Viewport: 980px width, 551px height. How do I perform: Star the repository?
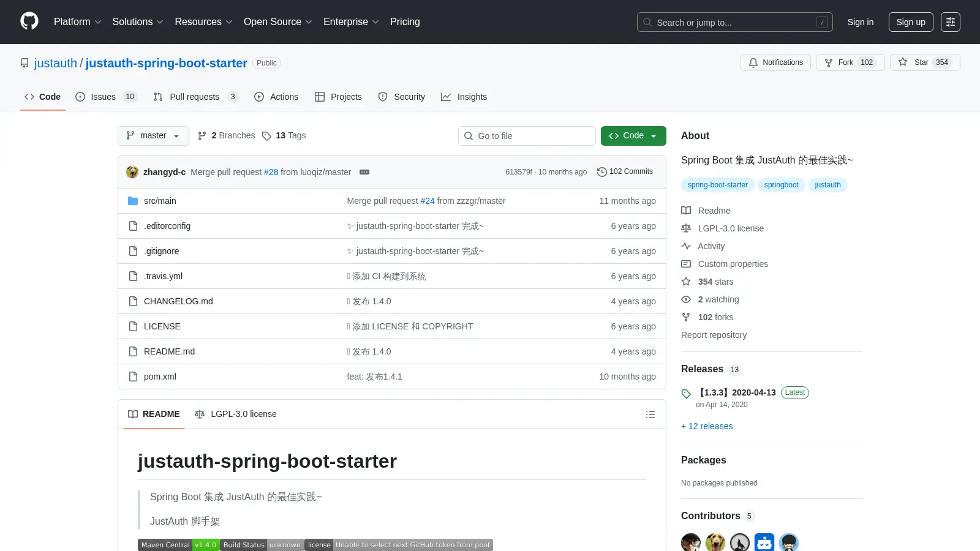925,62
